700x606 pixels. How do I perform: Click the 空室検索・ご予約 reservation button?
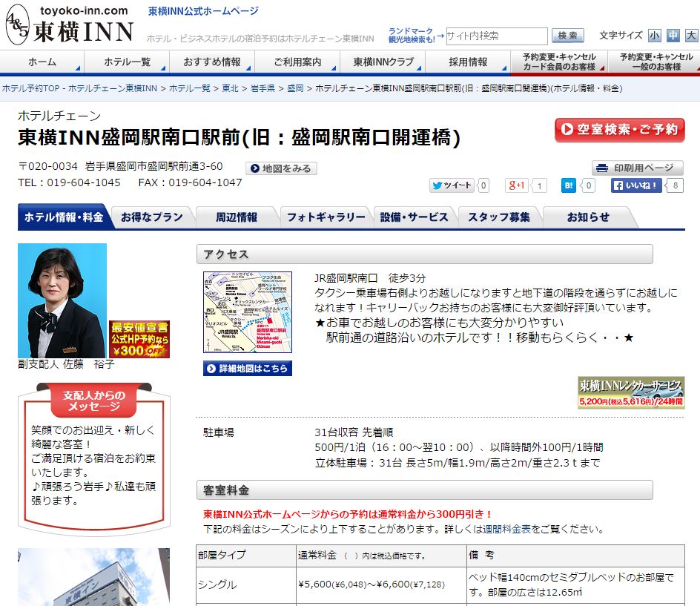tap(620, 130)
